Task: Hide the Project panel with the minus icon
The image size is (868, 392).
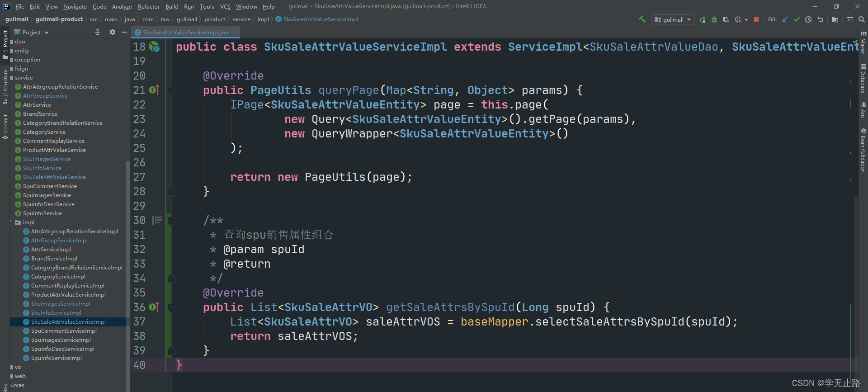Action: 124,32
